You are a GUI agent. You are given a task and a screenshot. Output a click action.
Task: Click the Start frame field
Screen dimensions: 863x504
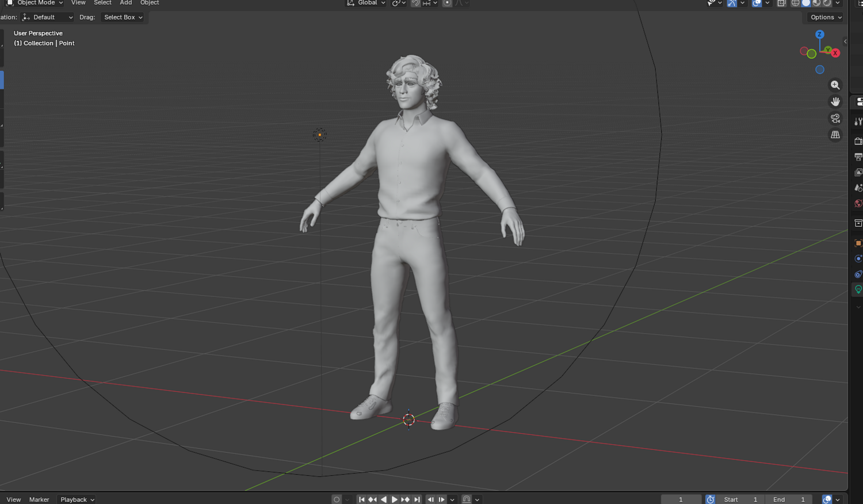coord(740,499)
